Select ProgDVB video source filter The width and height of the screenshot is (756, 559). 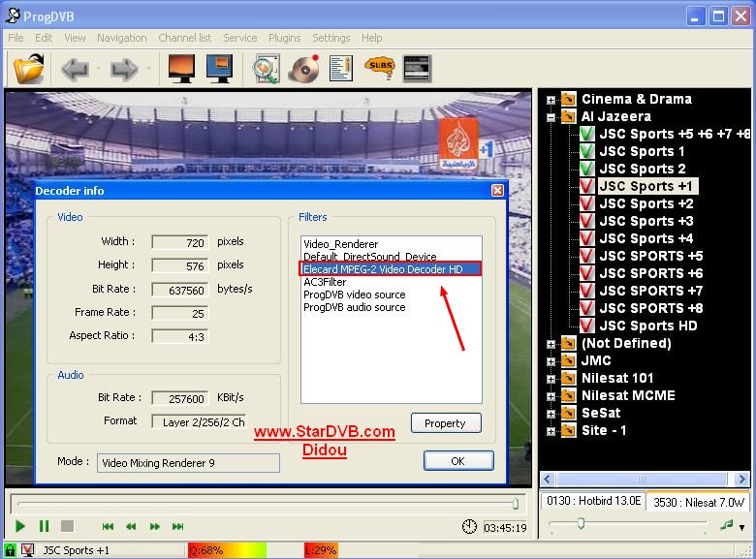[355, 295]
